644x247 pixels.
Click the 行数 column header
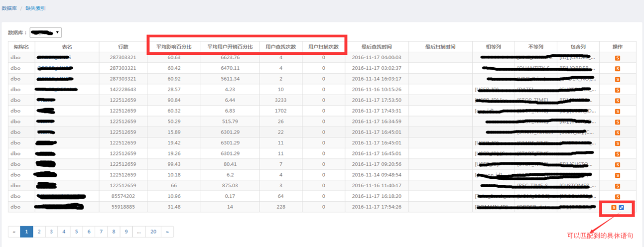[123, 47]
